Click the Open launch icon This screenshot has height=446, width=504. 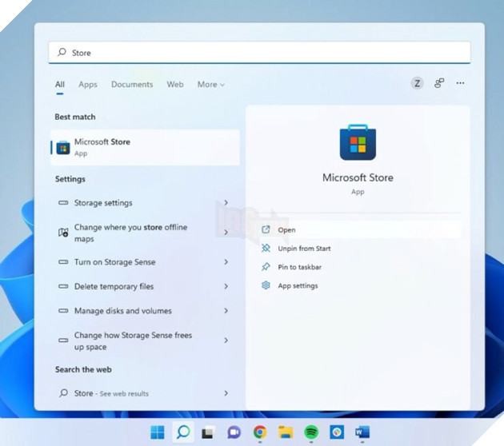(x=266, y=229)
